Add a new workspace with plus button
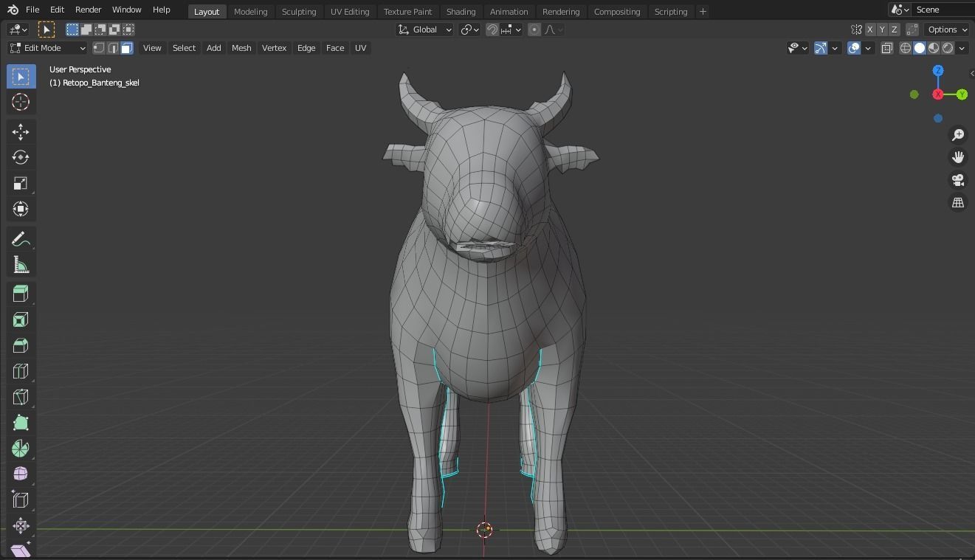 [x=703, y=12]
